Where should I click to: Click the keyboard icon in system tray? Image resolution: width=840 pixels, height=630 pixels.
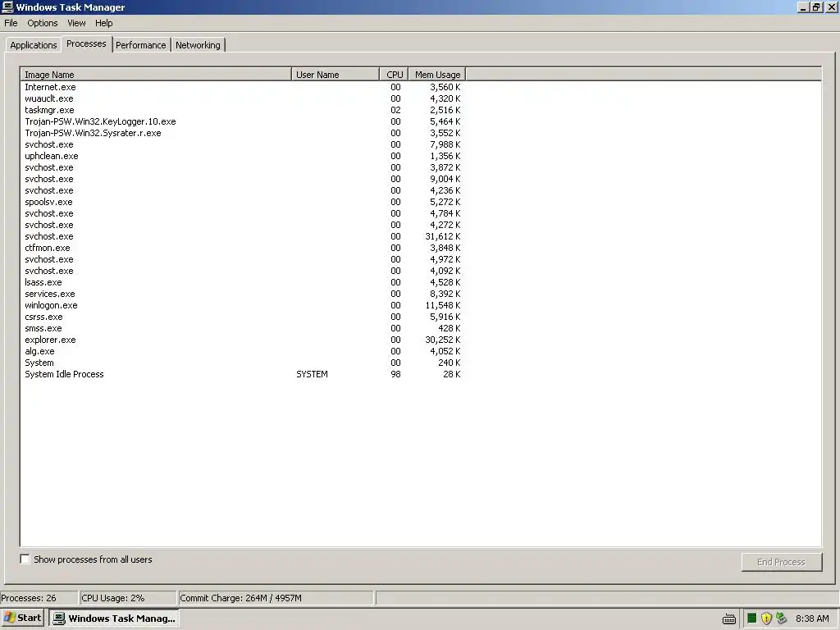[x=729, y=619]
